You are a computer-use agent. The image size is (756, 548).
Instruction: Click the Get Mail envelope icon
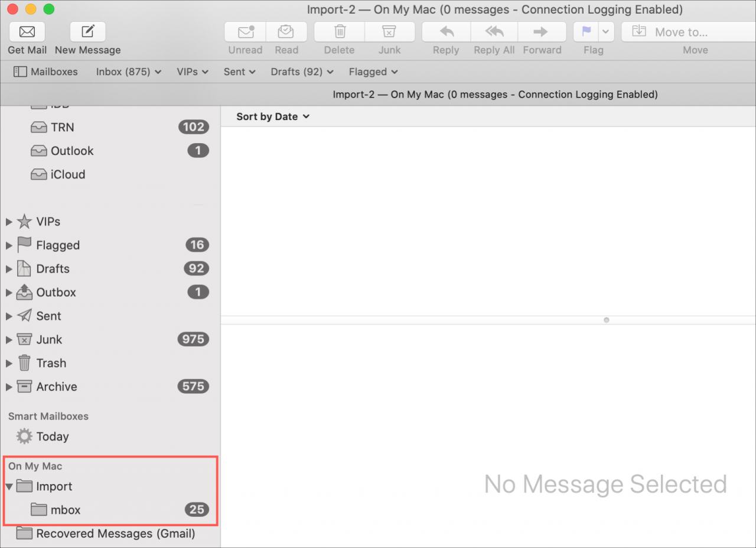pyautogui.click(x=27, y=31)
